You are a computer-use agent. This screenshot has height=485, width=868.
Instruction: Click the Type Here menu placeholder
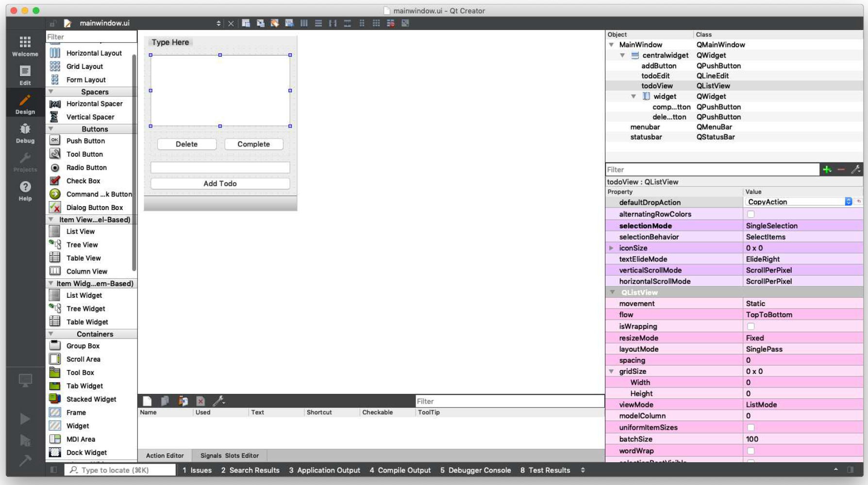pyautogui.click(x=170, y=42)
